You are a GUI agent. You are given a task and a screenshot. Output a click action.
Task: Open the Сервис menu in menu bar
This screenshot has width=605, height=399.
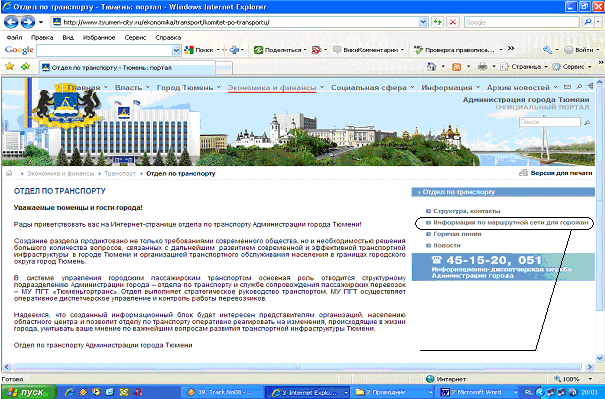(x=135, y=37)
